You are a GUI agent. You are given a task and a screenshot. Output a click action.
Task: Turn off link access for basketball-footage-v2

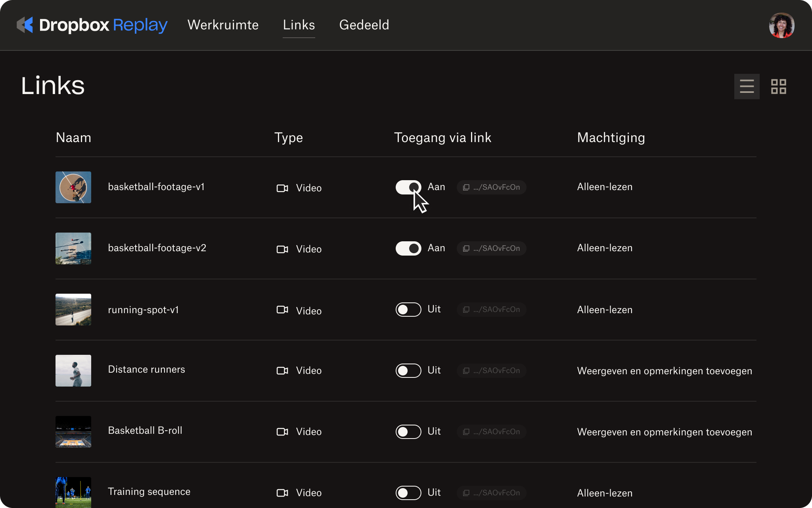tap(408, 248)
